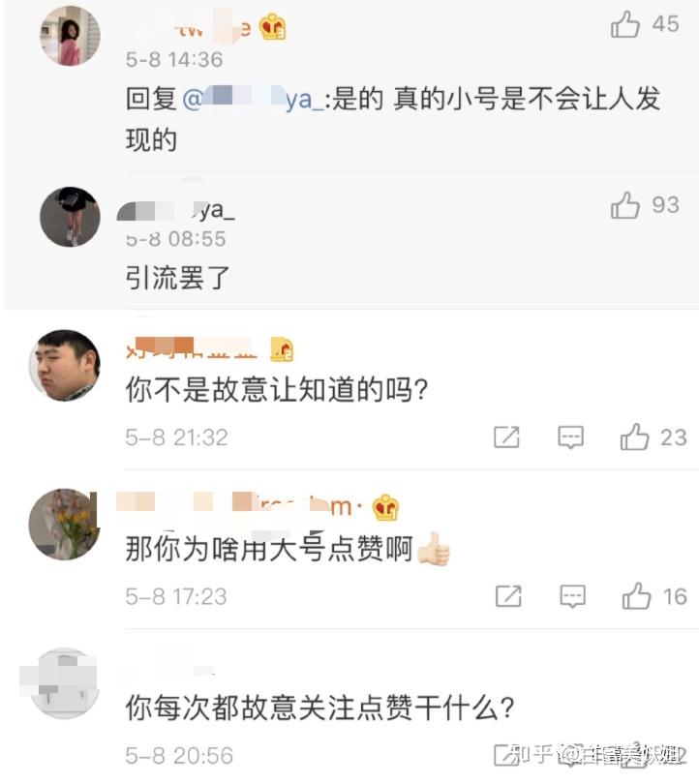Open the dark avatar of the ya_ user
Image resolution: width=699 pixels, height=784 pixels.
(x=70, y=216)
